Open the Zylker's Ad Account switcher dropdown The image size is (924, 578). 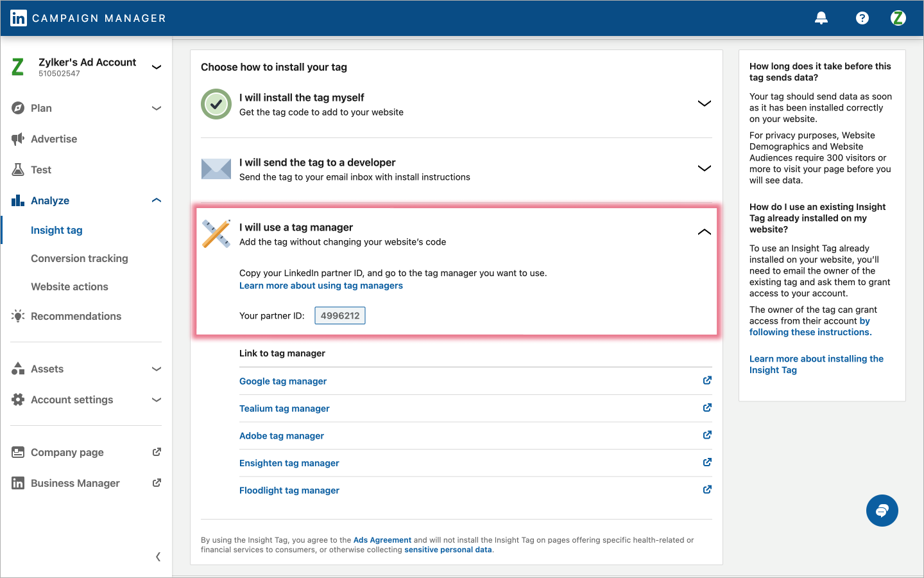pyautogui.click(x=157, y=67)
